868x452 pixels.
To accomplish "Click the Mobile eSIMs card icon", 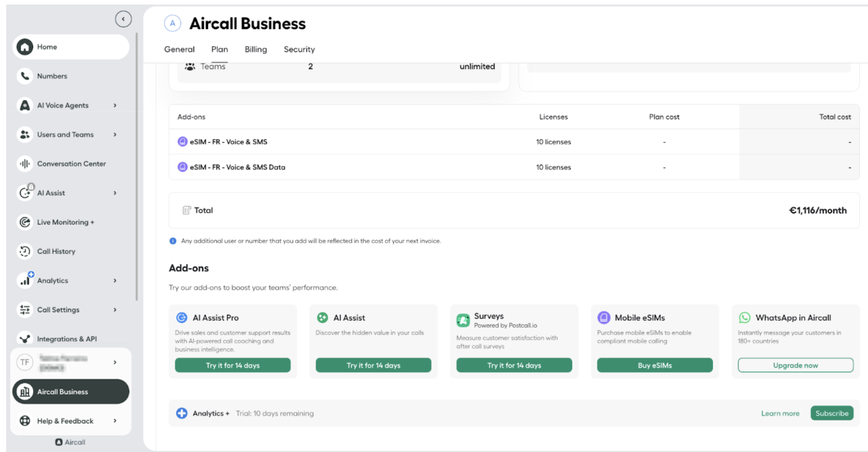I will 604,318.
